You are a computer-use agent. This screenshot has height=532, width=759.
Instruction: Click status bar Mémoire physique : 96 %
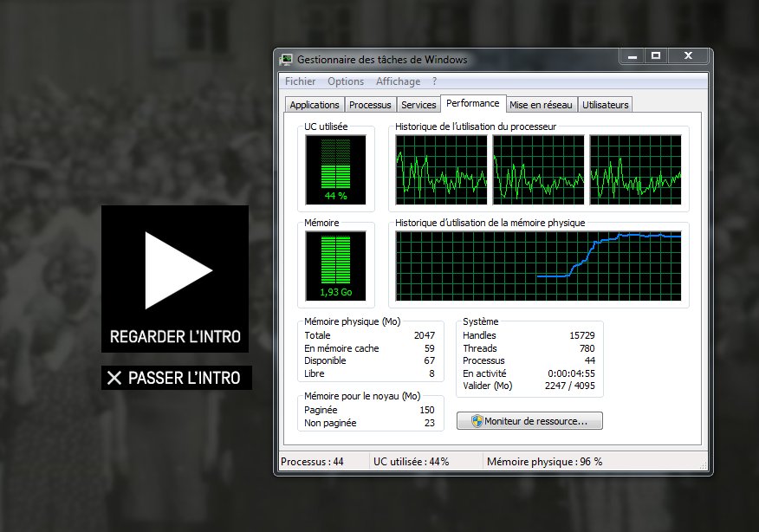(545, 462)
